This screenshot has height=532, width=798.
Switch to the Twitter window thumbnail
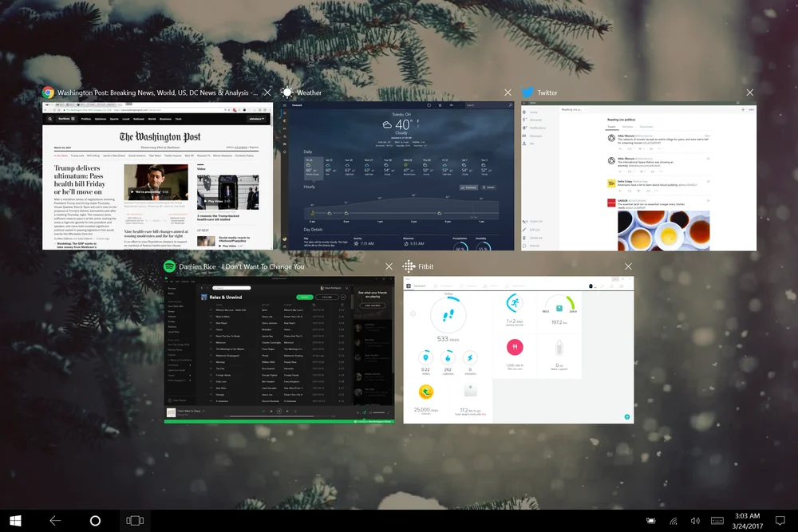coord(638,176)
